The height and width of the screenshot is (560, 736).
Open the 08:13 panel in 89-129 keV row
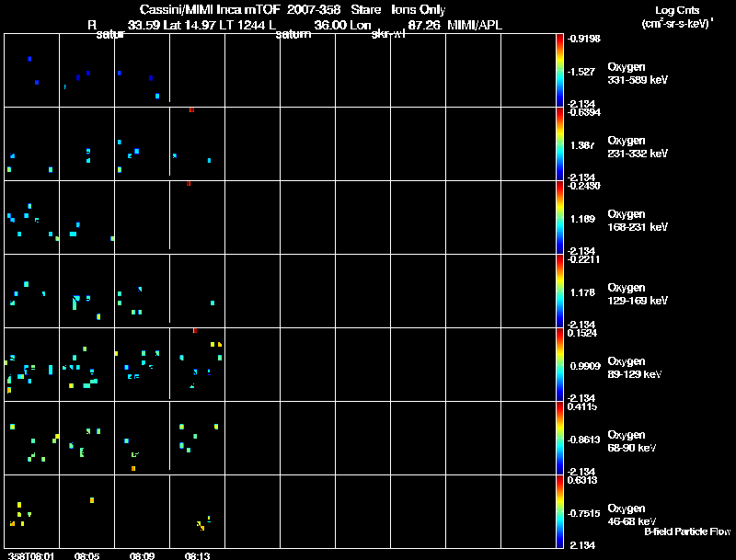(x=197, y=364)
